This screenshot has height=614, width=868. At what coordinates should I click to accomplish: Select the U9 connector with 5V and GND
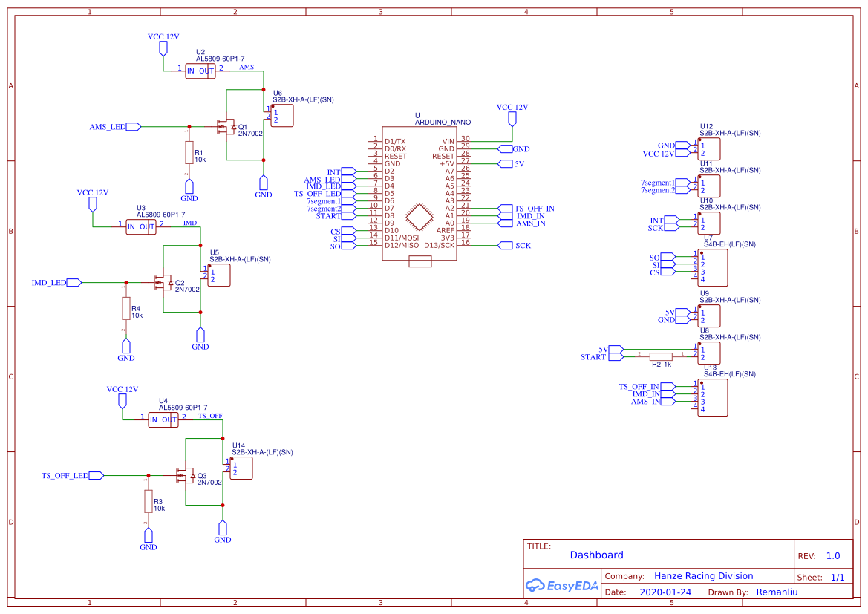point(709,316)
